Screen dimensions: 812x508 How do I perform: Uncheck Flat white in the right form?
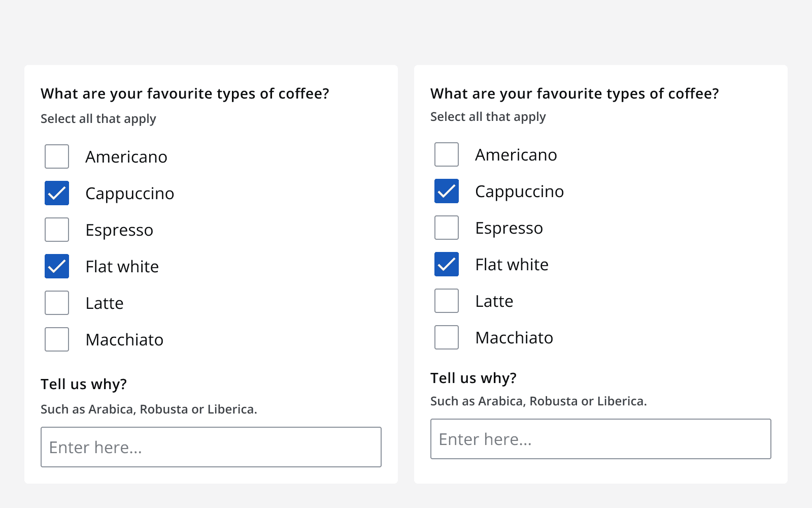(x=446, y=264)
